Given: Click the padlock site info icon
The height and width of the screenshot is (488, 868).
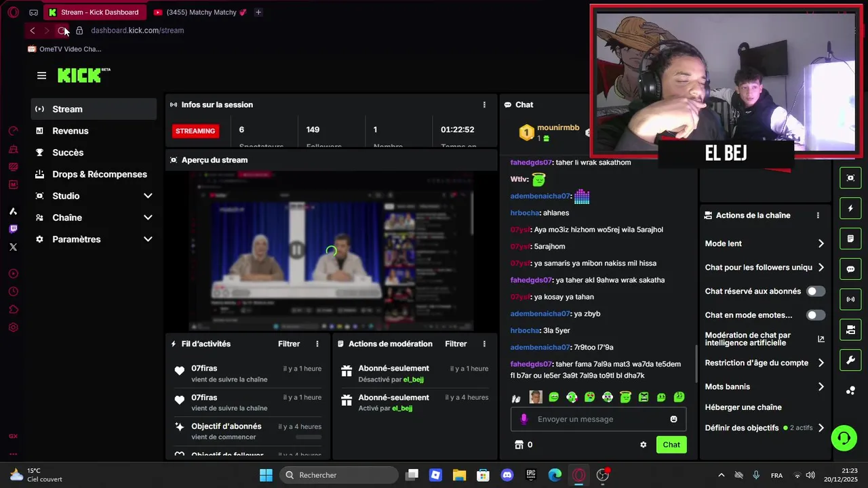Looking at the screenshot, I should [79, 30].
